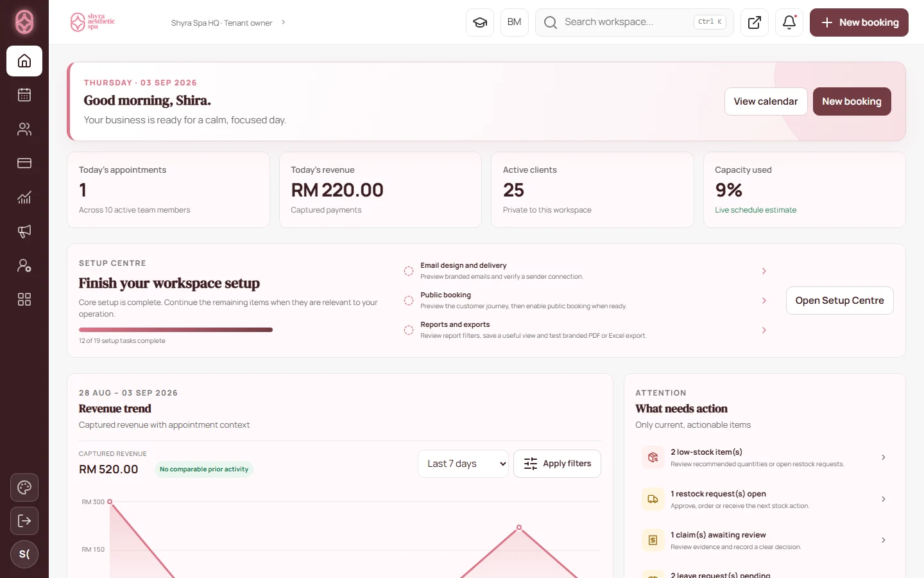The image size is (924, 578).
Task: Open 2 leave request(s) pending alert
Action: click(764, 574)
